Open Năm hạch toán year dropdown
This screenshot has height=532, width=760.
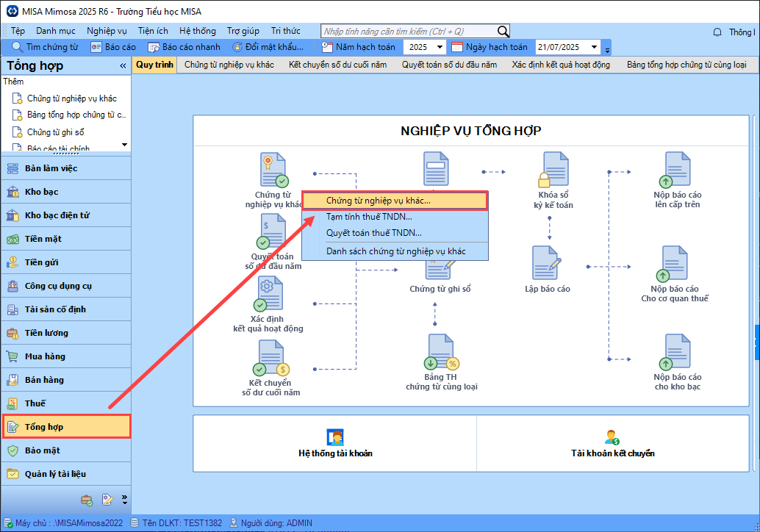[x=440, y=47]
